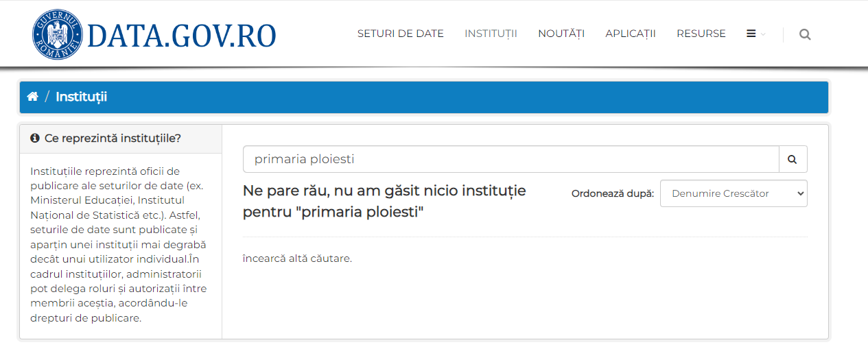Screen dimensions: 868x349
Task: Focus the institution search text field
Action: (x=511, y=159)
